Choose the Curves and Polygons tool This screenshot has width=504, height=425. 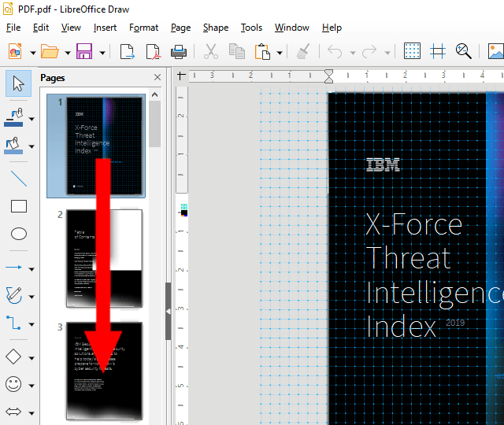14,296
